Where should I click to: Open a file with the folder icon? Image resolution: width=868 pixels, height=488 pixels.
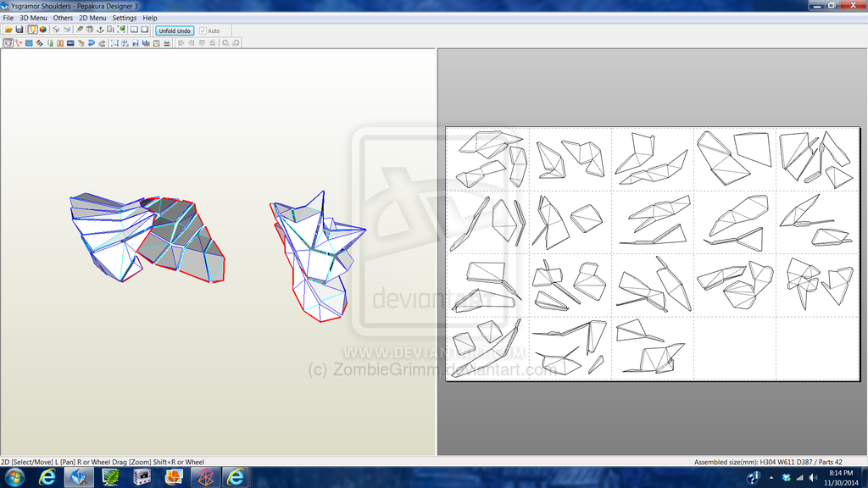[8, 30]
